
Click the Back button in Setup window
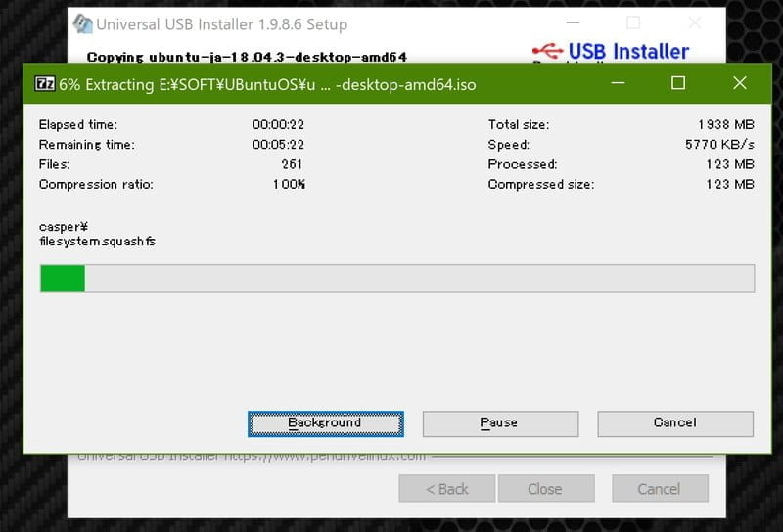pyautogui.click(x=447, y=489)
